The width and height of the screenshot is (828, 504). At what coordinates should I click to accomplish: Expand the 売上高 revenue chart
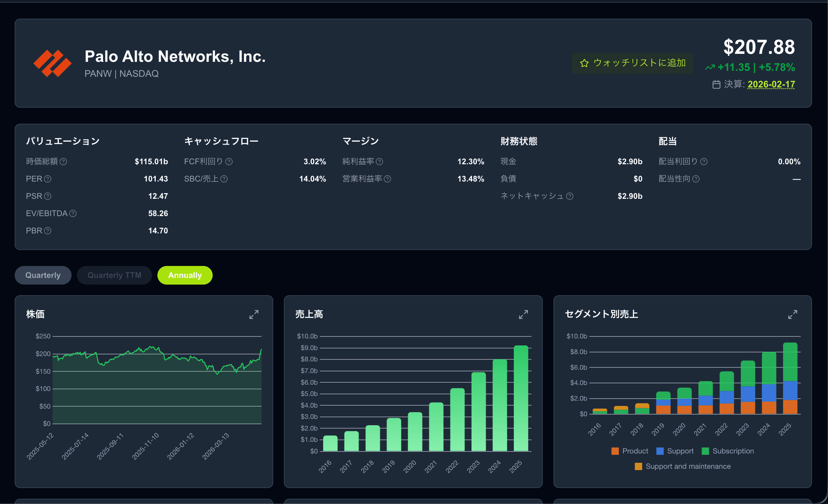[523, 314]
